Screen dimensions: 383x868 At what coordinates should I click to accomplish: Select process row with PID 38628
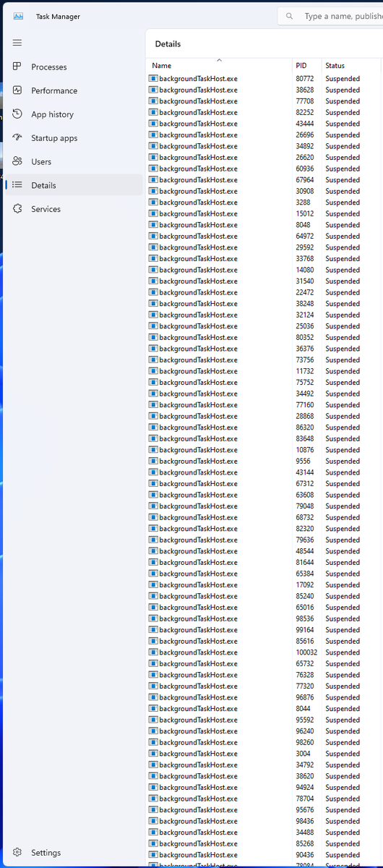264,90
